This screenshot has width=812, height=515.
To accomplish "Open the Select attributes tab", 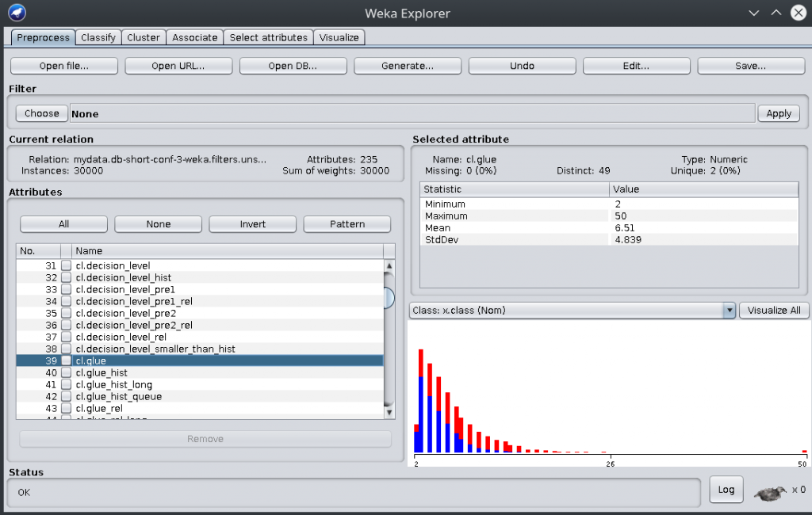I will [x=268, y=38].
